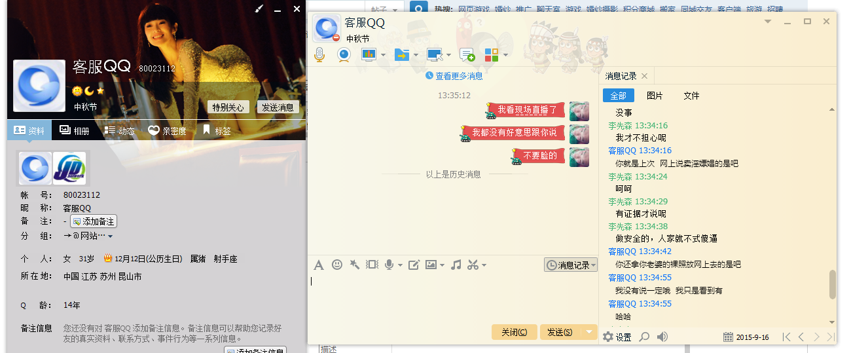Click the 添加备注 button
Viewport: 868px width, 353px height.
tap(94, 222)
